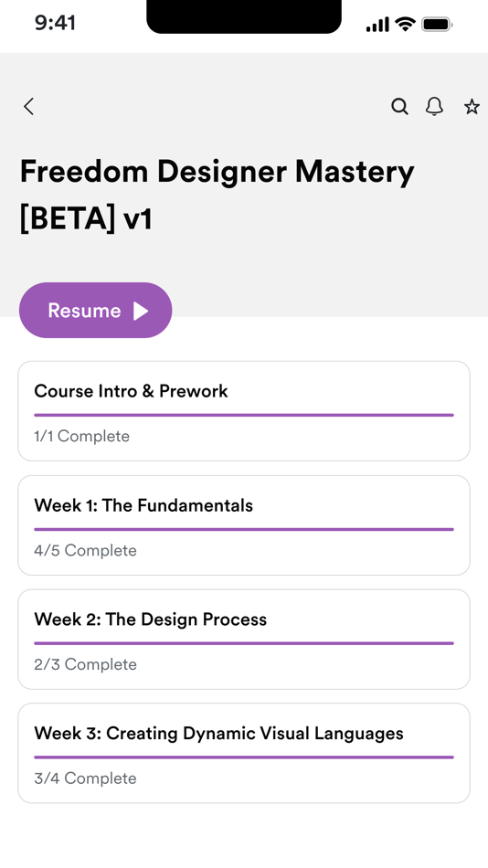This screenshot has width=488, height=868.
Task: Click the play triangle in Resume button
Action: [x=141, y=311]
